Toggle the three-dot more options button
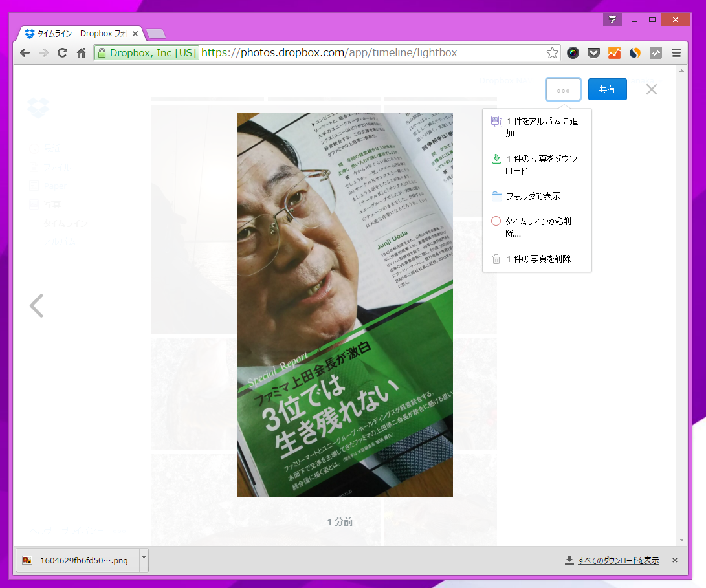This screenshot has height=588, width=706. click(563, 89)
